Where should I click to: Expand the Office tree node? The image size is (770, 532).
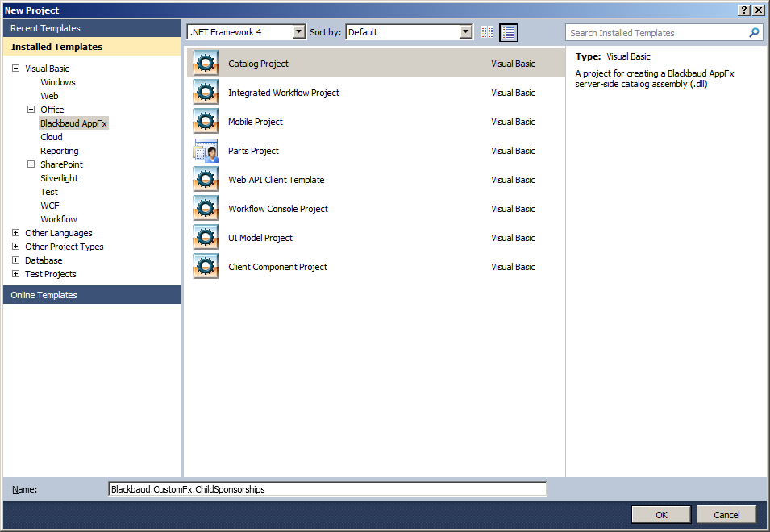[x=31, y=110]
